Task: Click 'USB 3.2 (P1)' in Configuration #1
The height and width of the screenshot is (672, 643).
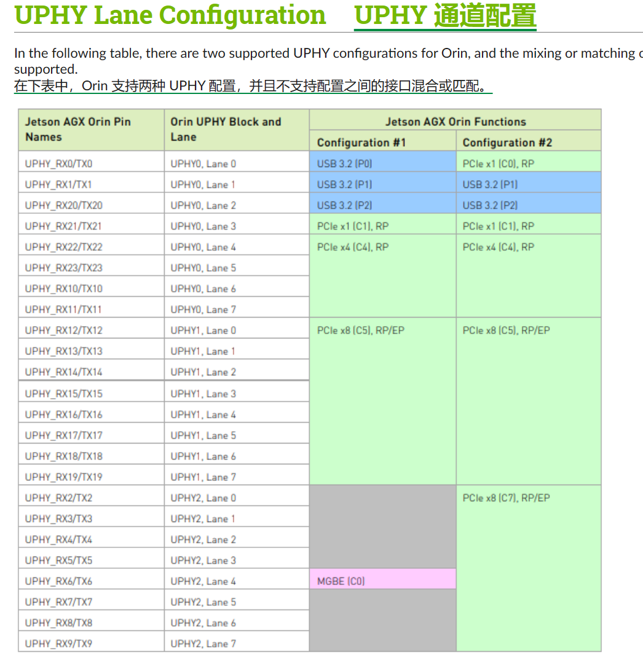Action: pos(382,182)
